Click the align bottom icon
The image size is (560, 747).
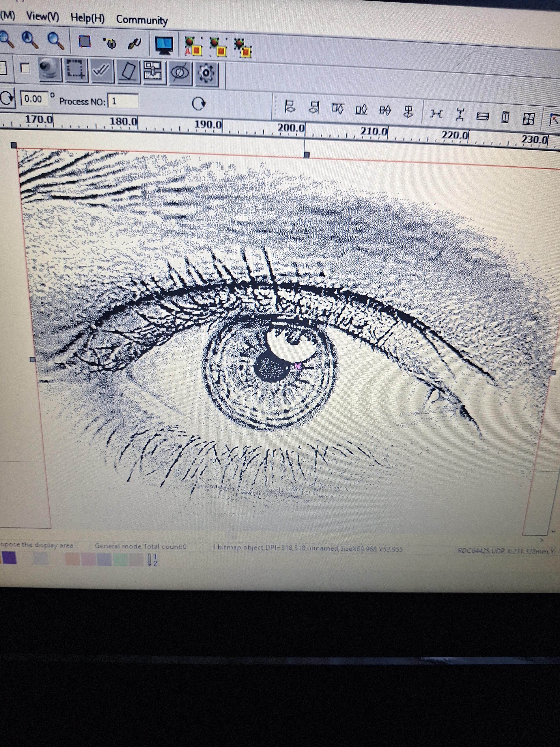pos(361,109)
